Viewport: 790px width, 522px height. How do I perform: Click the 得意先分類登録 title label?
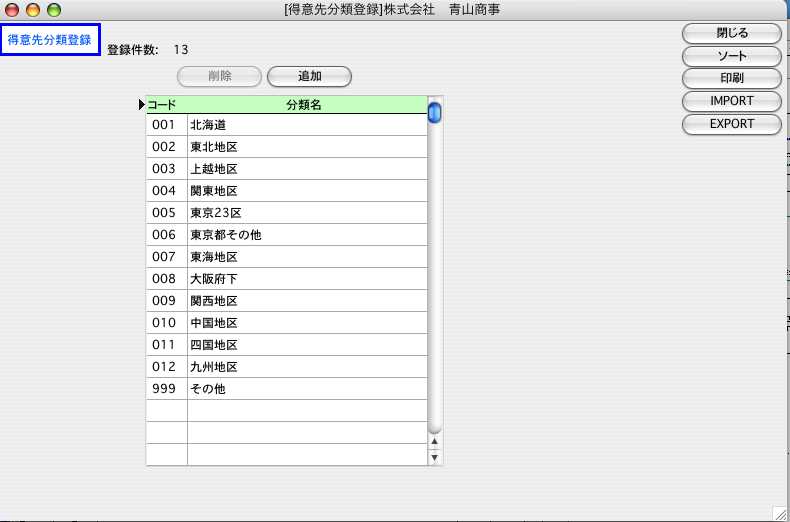click(49, 40)
